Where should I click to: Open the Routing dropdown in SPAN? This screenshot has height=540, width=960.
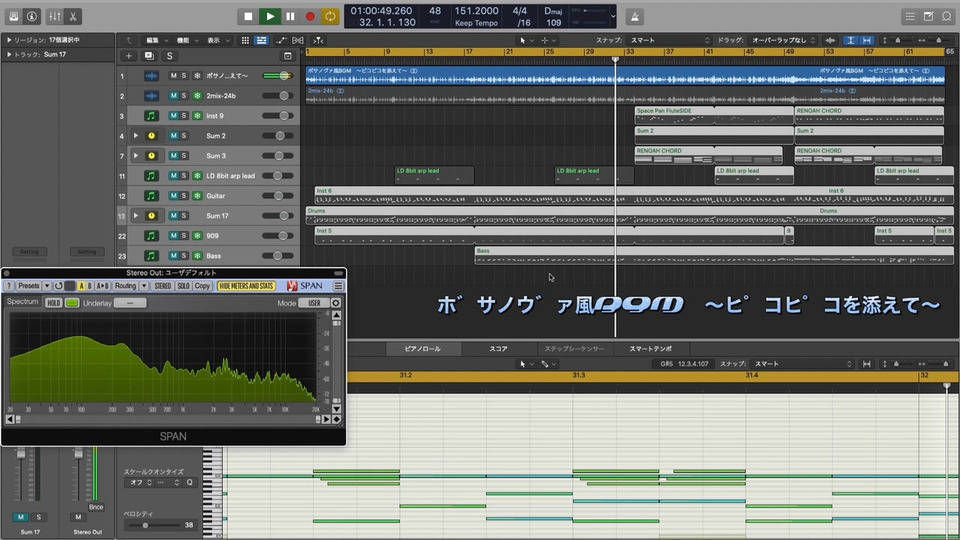tap(126, 286)
